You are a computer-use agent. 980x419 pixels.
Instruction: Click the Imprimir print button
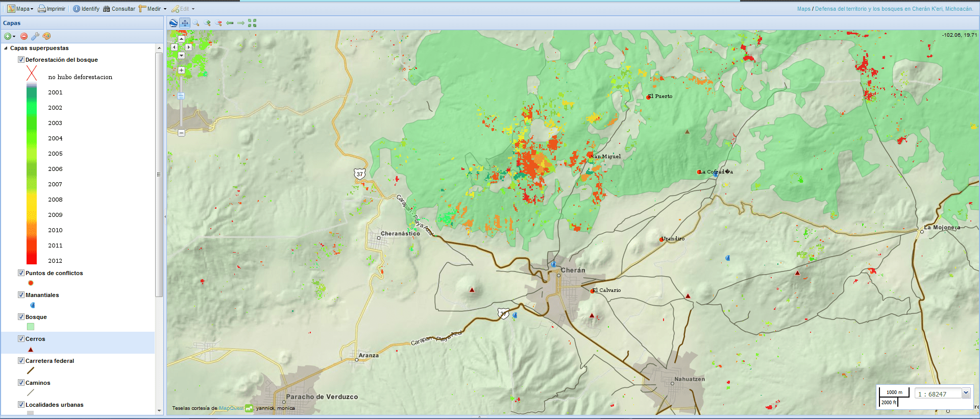pyautogui.click(x=52, y=9)
